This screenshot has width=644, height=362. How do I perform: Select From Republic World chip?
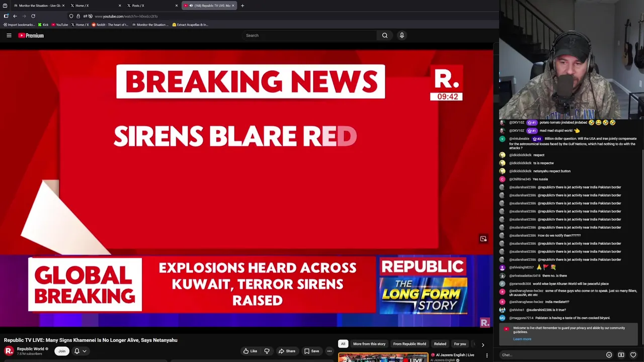(x=410, y=344)
